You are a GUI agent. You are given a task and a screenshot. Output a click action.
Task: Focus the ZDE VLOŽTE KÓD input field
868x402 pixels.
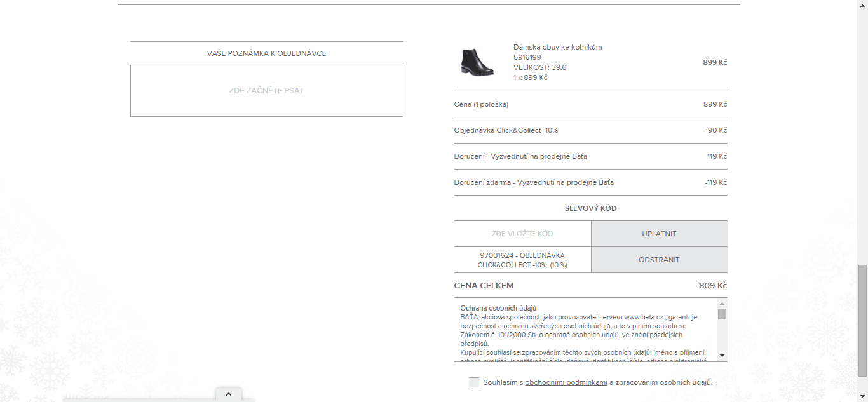[522, 234]
